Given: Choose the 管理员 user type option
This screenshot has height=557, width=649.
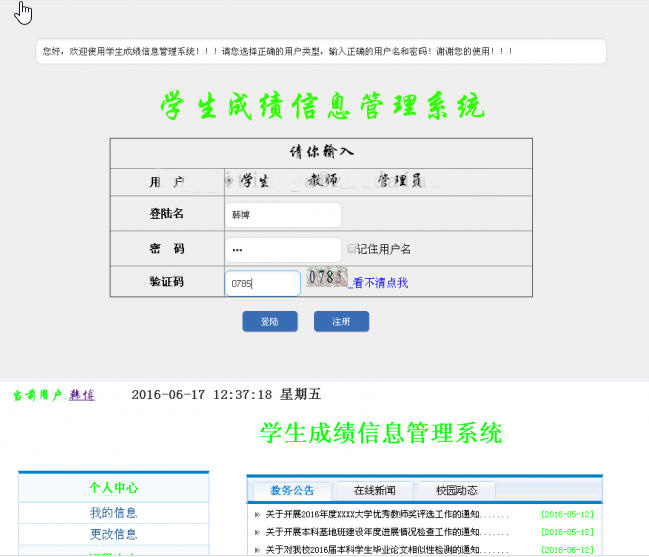Looking at the screenshot, I should [399, 180].
